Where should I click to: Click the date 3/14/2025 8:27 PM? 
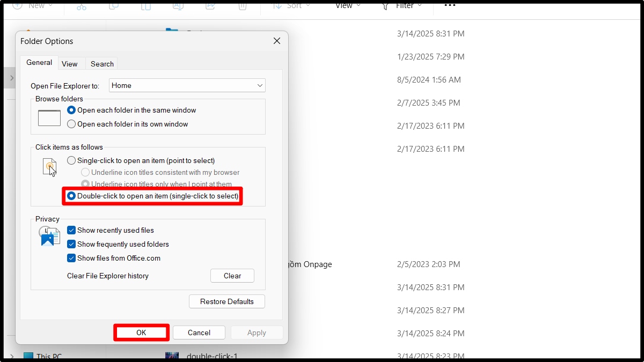pyautogui.click(x=431, y=311)
